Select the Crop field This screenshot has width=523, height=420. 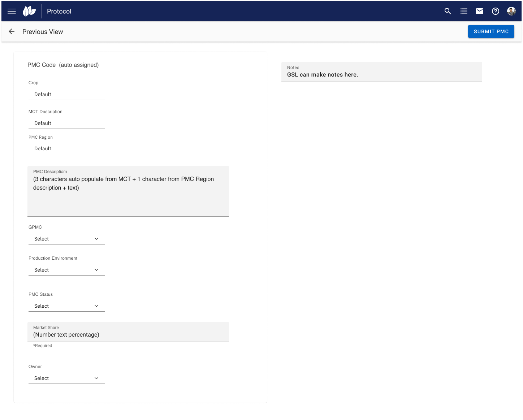pos(66,94)
